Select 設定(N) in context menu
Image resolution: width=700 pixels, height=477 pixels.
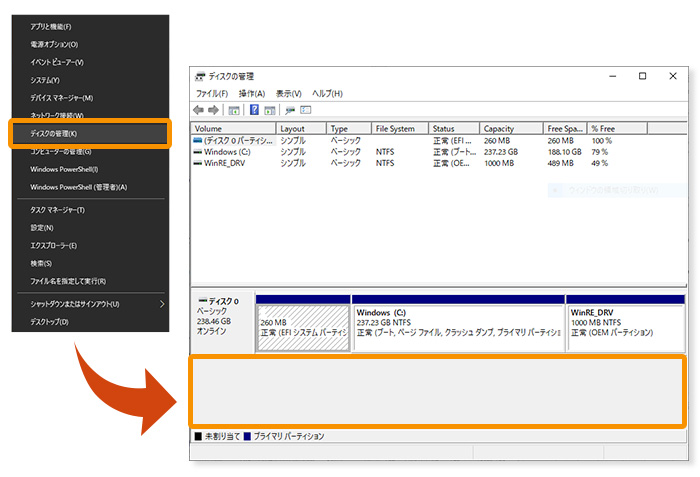tap(42, 228)
